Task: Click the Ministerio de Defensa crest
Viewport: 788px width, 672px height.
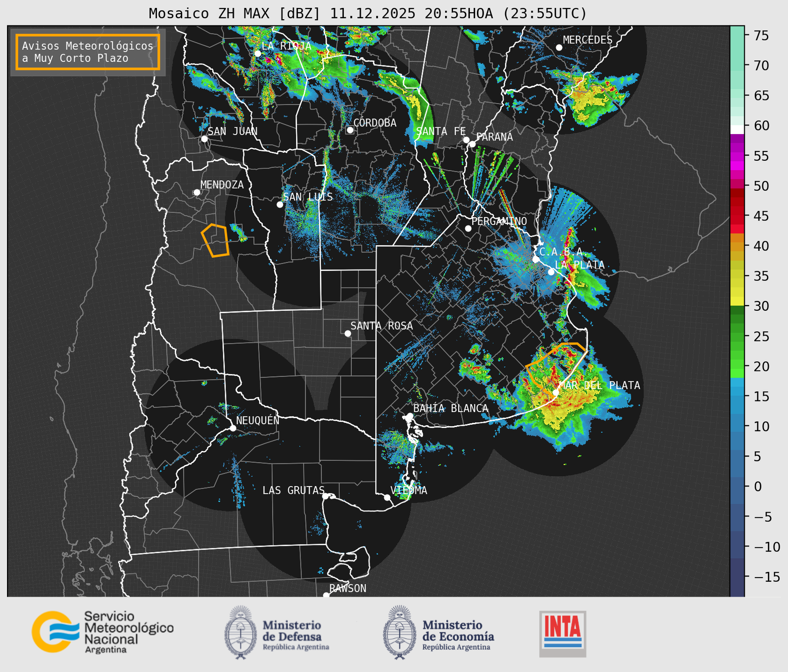Action: [241, 632]
